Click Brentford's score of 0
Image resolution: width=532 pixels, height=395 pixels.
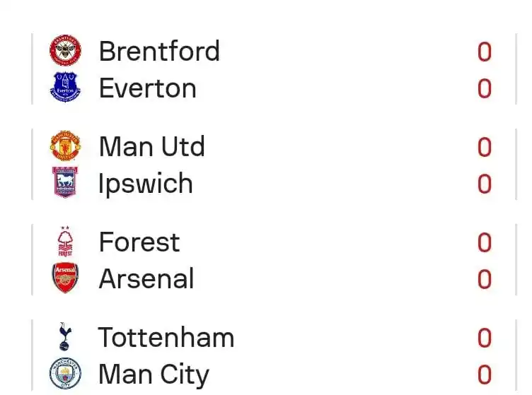pos(484,52)
